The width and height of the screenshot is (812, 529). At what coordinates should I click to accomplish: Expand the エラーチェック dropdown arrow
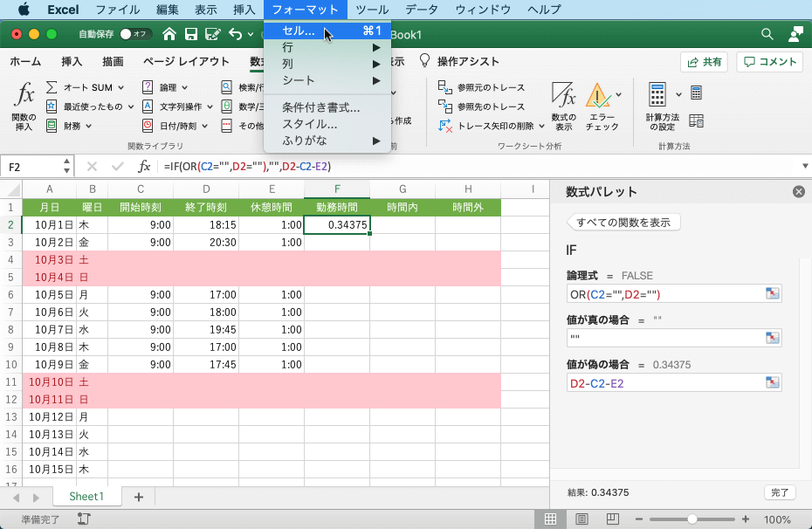[618, 95]
